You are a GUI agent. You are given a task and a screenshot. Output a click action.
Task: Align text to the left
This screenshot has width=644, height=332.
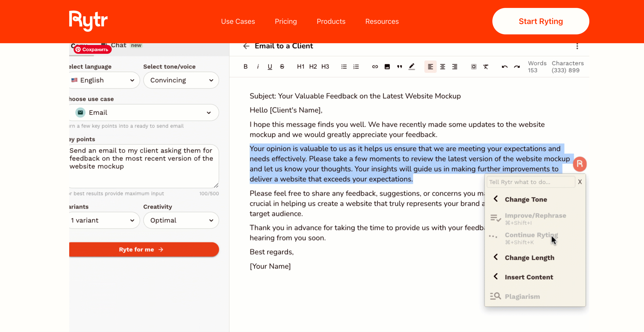coord(430,67)
